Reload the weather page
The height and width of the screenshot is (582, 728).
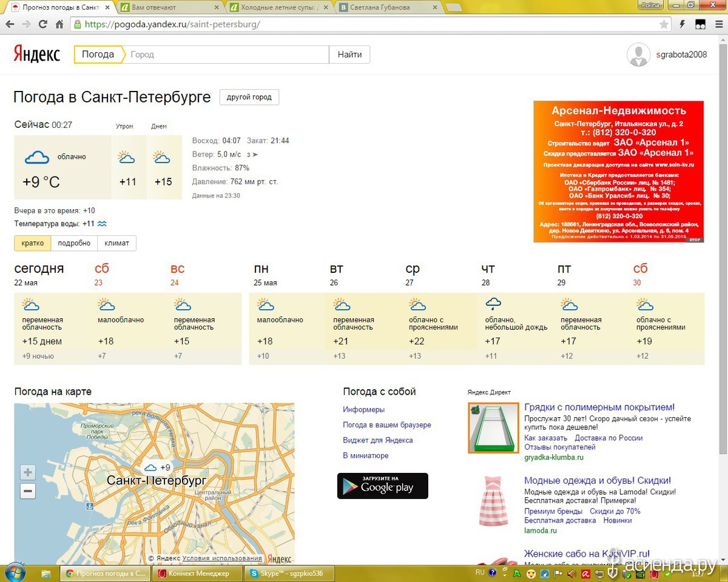(42, 25)
